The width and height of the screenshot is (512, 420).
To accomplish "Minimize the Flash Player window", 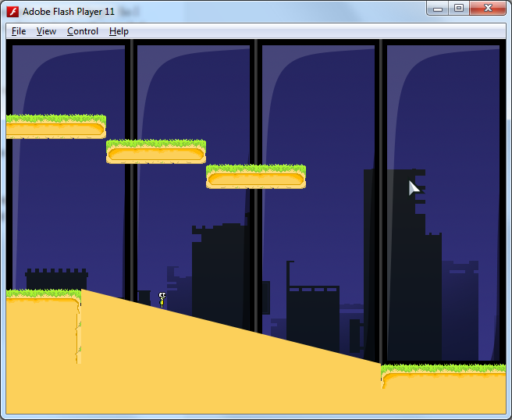I will [438, 9].
